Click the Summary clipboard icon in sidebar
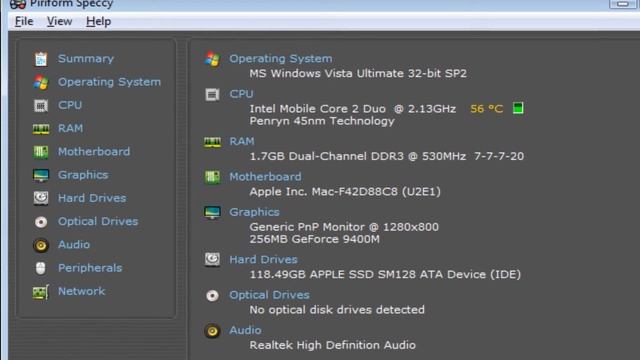640x360 pixels. [x=41, y=59]
